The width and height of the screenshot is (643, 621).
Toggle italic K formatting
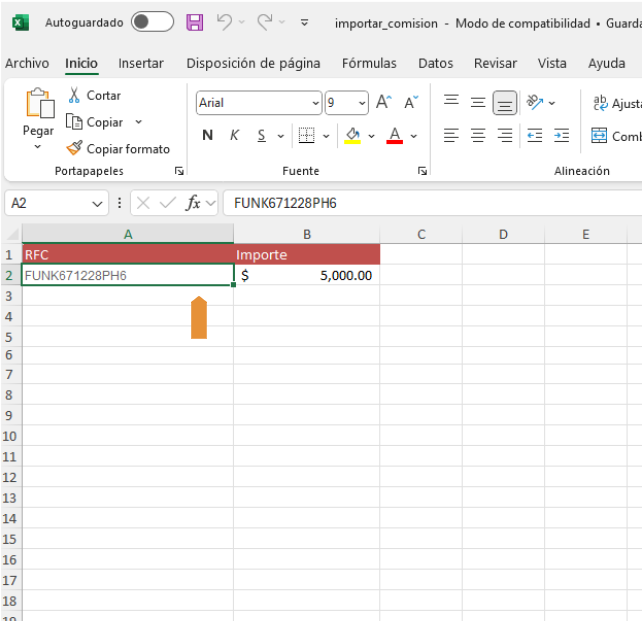[234, 135]
